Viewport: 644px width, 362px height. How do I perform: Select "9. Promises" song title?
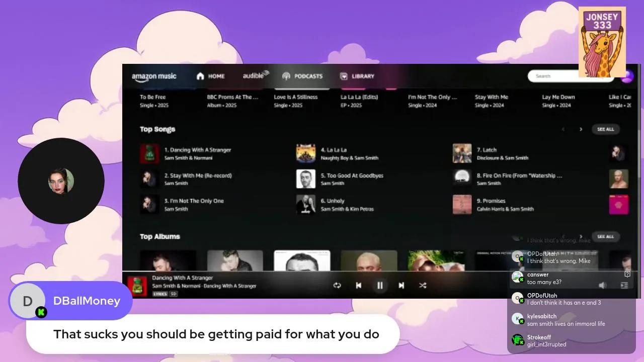(491, 201)
